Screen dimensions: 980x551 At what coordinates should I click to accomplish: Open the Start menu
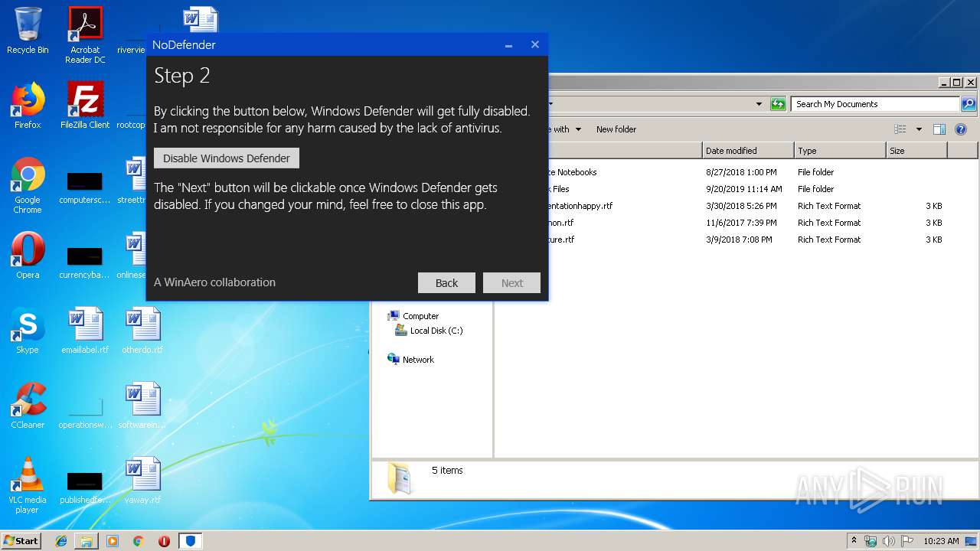(21, 540)
